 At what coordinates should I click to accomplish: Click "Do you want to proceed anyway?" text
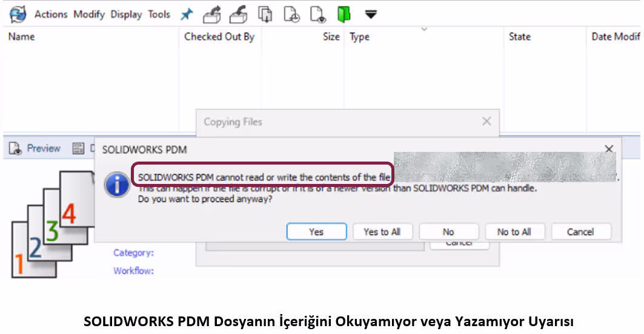point(205,200)
